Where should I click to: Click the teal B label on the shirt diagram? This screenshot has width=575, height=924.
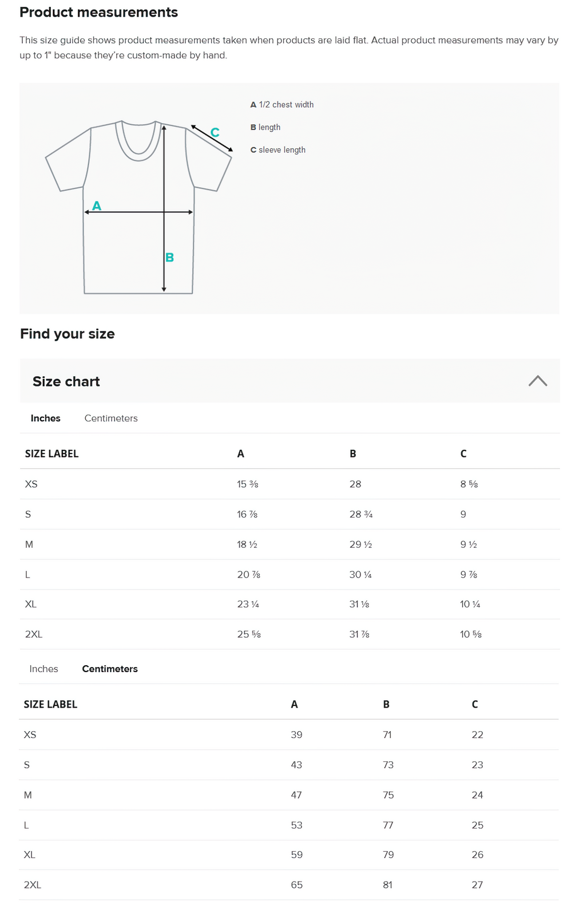tap(169, 258)
